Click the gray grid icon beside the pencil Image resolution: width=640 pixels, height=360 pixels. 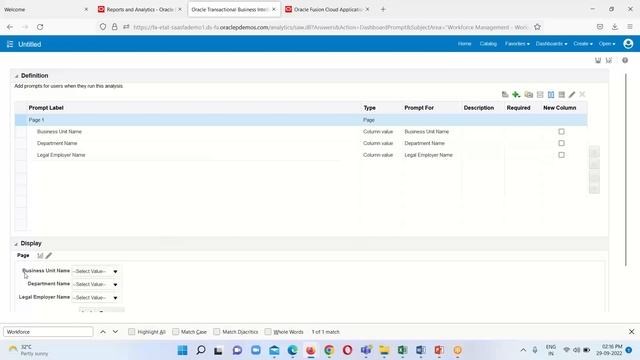pyautogui.click(x=562, y=95)
